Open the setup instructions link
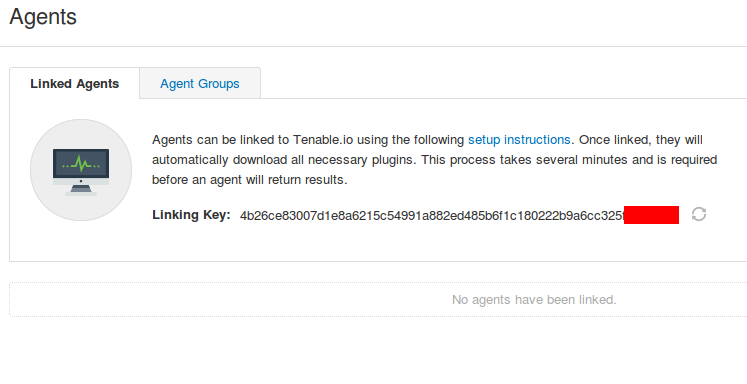The width and height of the screenshot is (747, 384). [x=519, y=140]
